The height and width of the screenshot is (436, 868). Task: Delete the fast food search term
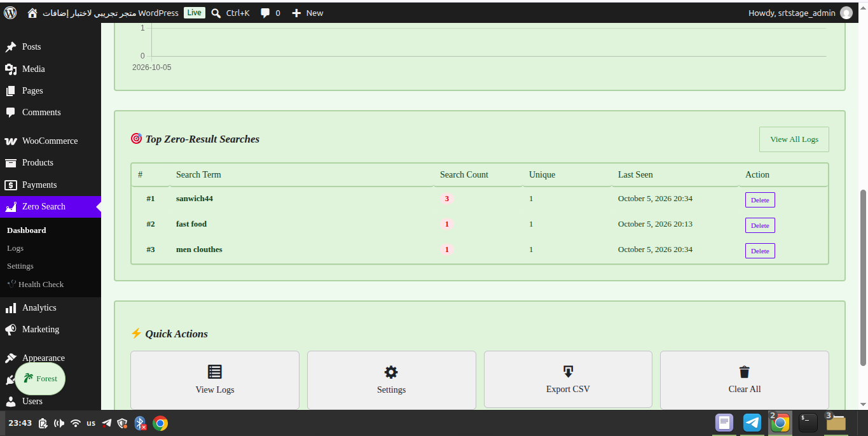[760, 225]
